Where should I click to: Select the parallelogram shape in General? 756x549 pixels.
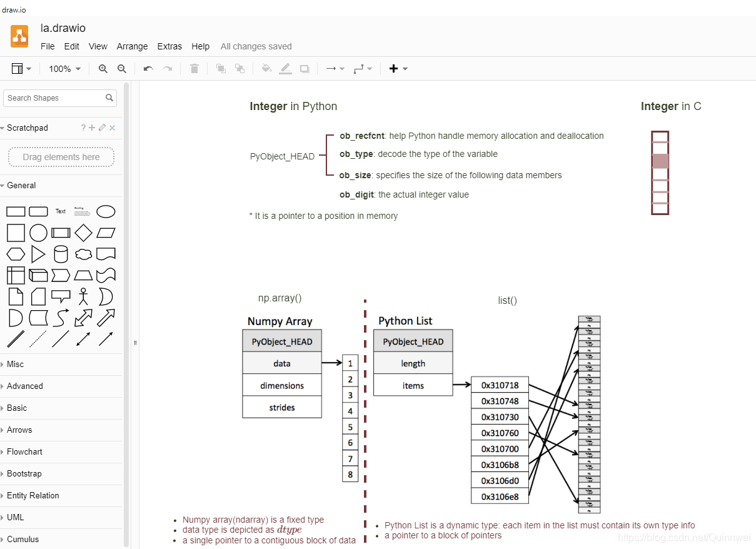[x=106, y=233]
